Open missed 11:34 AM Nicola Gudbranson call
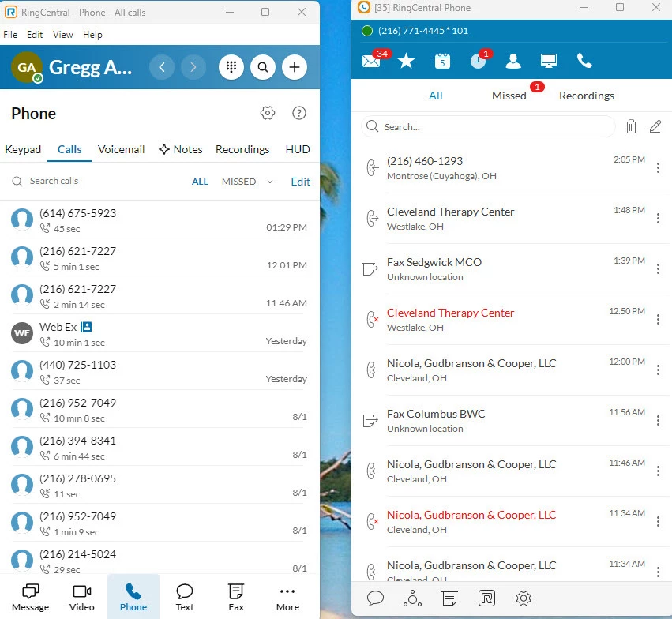The image size is (672, 619). (511, 522)
